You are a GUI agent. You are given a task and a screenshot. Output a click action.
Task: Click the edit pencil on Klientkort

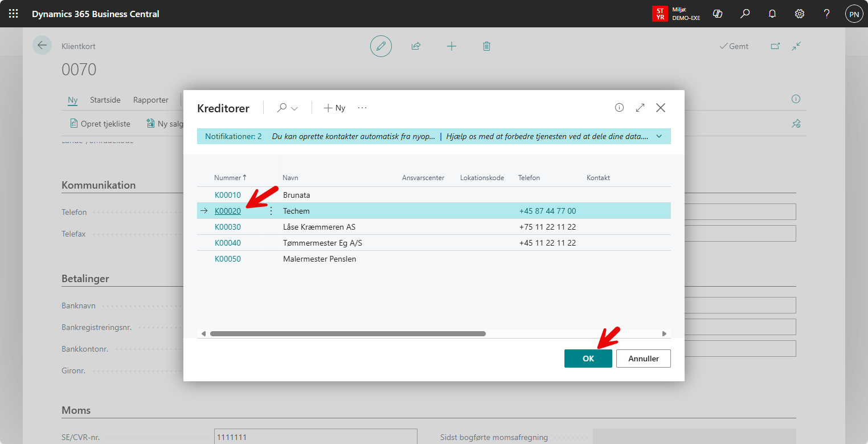pos(381,46)
